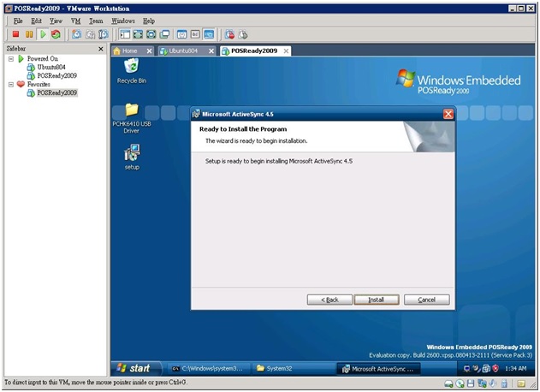
Task: Click the Replay toolbar icon
Action: coord(243,34)
